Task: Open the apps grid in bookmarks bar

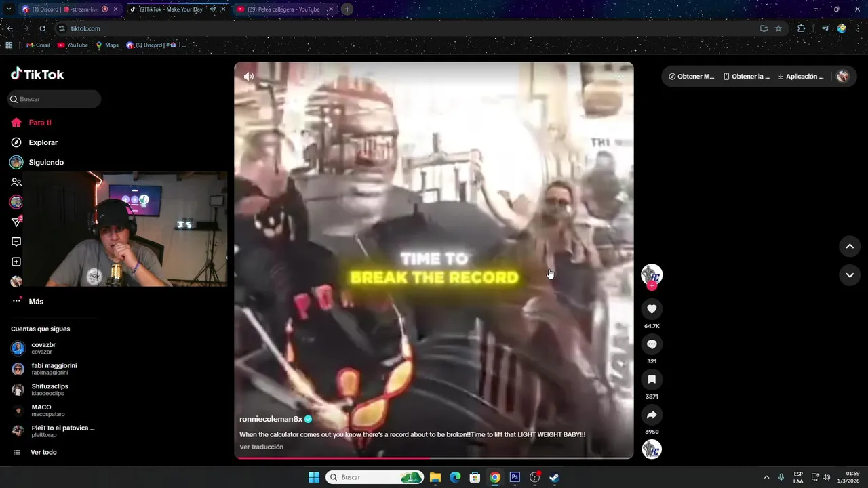Action: 9,45
